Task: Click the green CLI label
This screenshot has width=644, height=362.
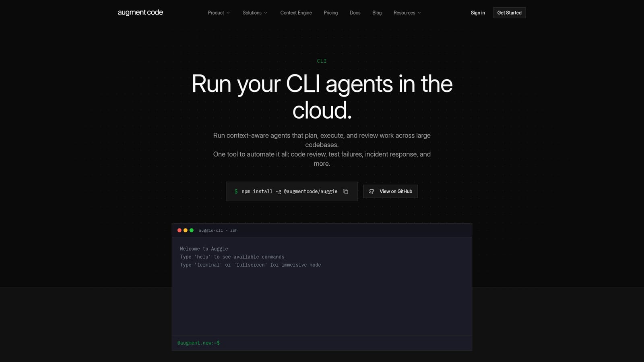Action: [322, 61]
